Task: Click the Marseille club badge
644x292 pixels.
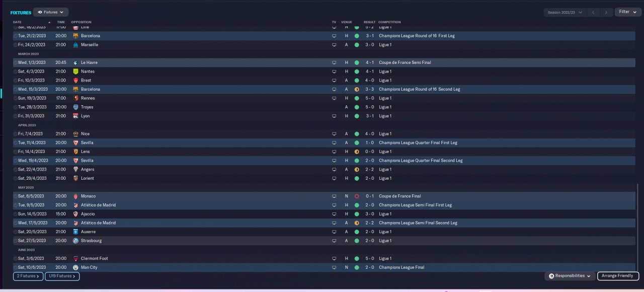Action: [76, 45]
